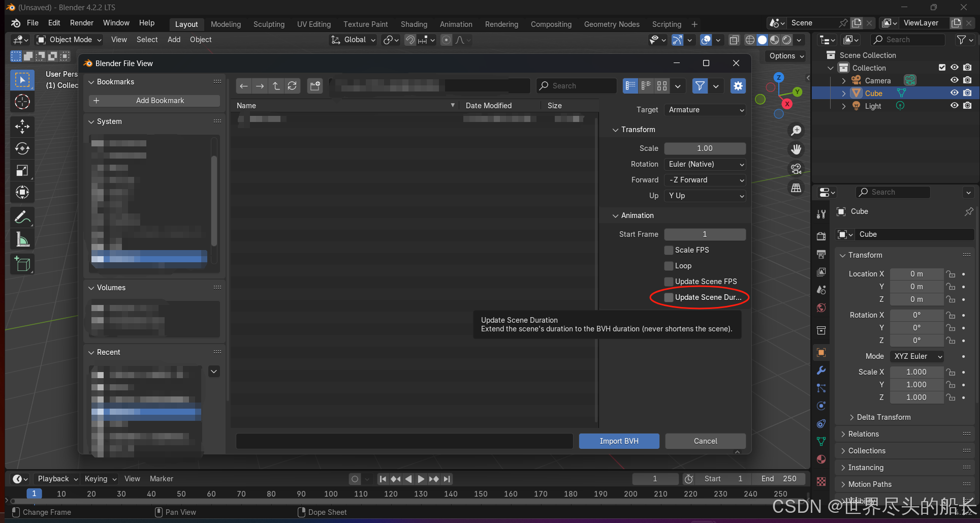Click the Add Bookmark button
Viewport: 980px width, 523px height.
[x=154, y=101]
